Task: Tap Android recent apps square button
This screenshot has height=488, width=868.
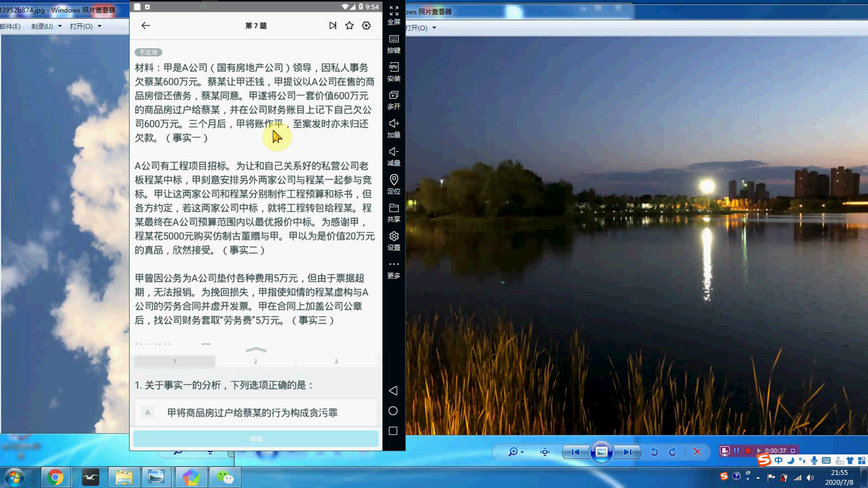Action: (393, 431)
